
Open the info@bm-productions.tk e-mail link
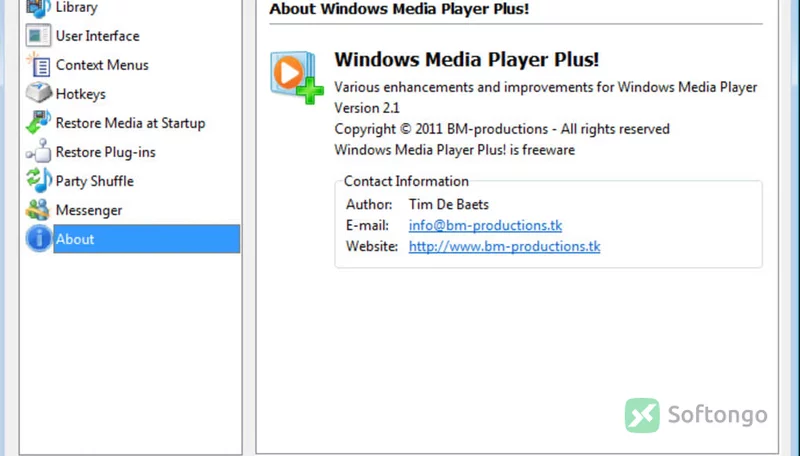tap(485, 225)
